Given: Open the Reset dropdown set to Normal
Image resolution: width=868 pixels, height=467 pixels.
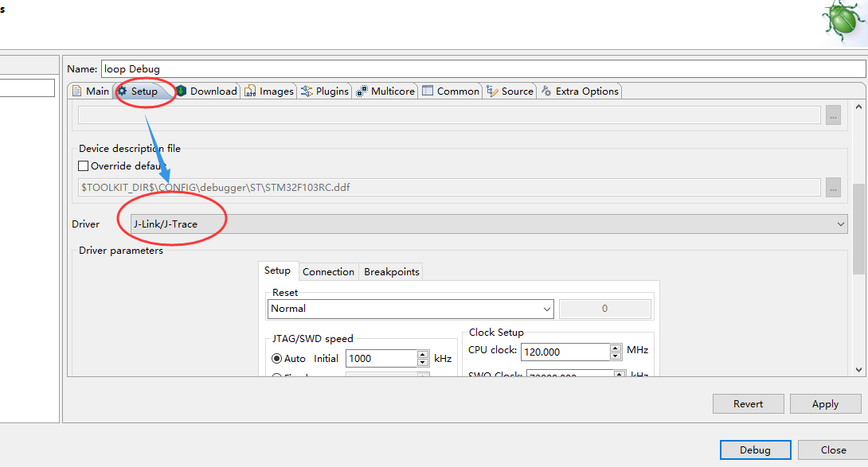Looking at the screenshot, I should pos(547,309).
